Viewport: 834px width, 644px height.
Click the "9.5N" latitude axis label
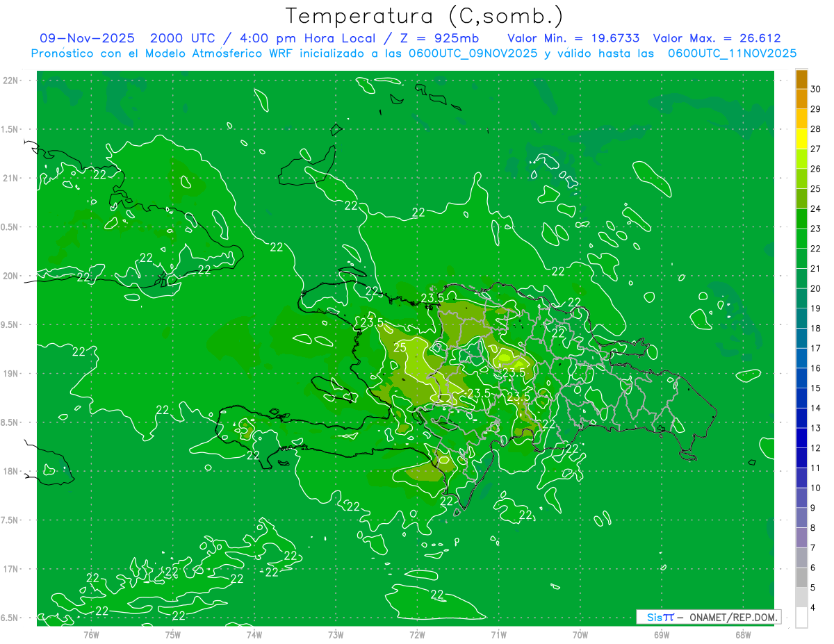(x=10, y=325)
